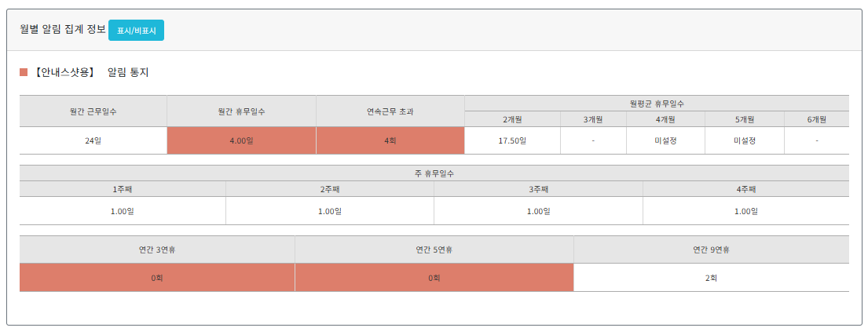Click the 월간 휴무일수 column header
The image size is (868, 335).
click(241, 111)
